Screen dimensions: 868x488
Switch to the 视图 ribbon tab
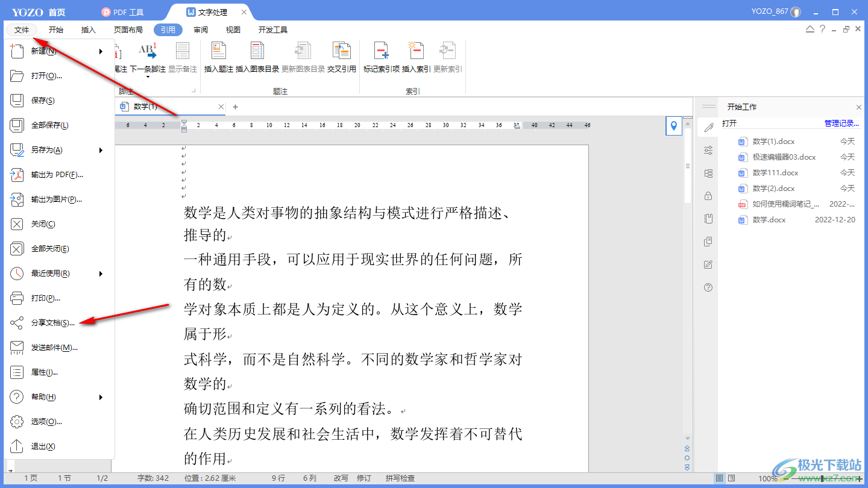(233, 30)
